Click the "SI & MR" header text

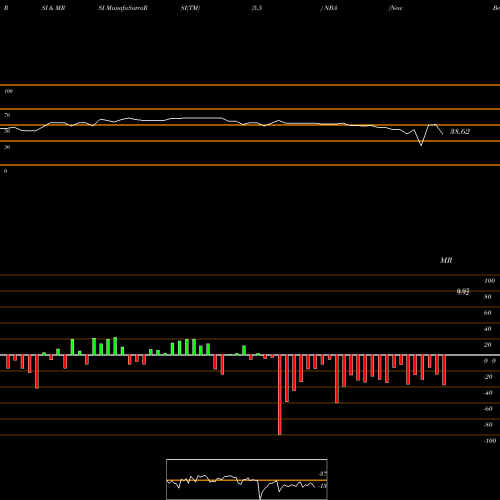(x=53, y=8)
